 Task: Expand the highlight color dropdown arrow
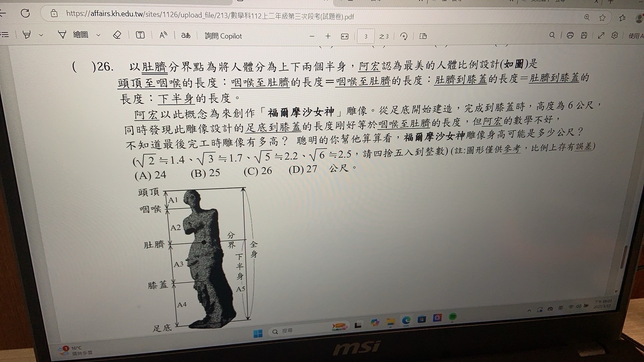point(41,35)
